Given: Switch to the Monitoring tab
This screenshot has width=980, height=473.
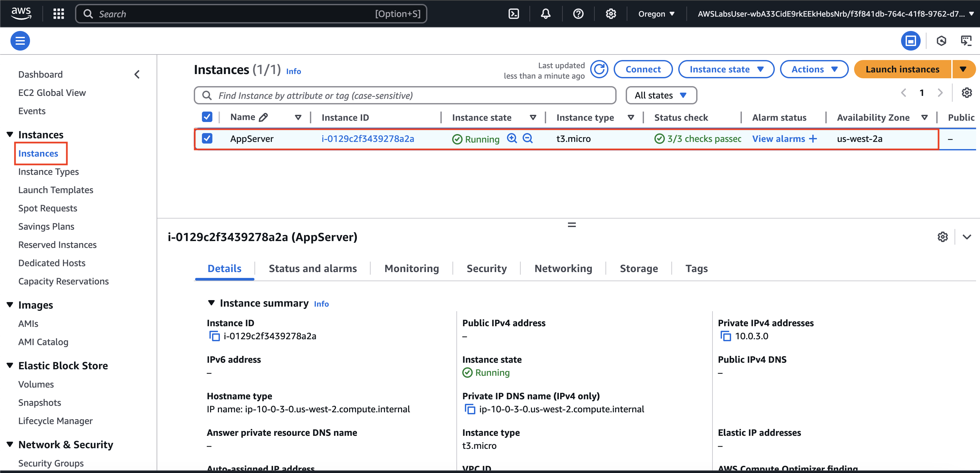Looking at the screenshot, I should coord(412,269).
